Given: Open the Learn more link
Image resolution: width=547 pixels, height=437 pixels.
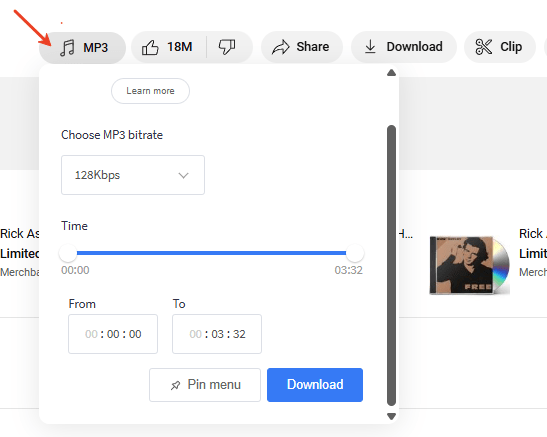Looking at the screenshot, I should point(150,91).
